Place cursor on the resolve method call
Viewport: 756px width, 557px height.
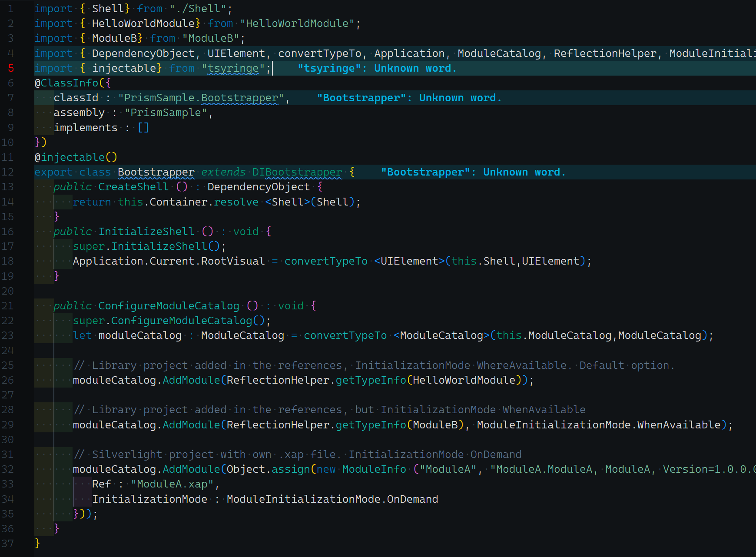click(236, 202)
